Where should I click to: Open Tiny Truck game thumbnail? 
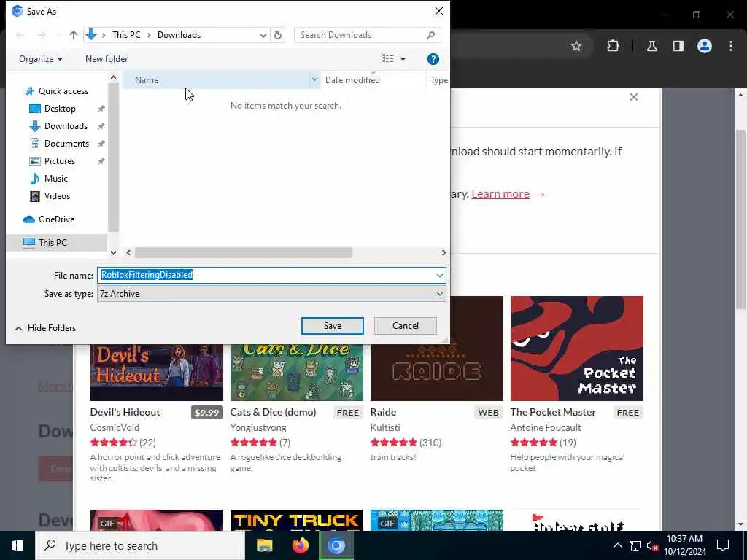pyautogui.click(x=297, y=520)
